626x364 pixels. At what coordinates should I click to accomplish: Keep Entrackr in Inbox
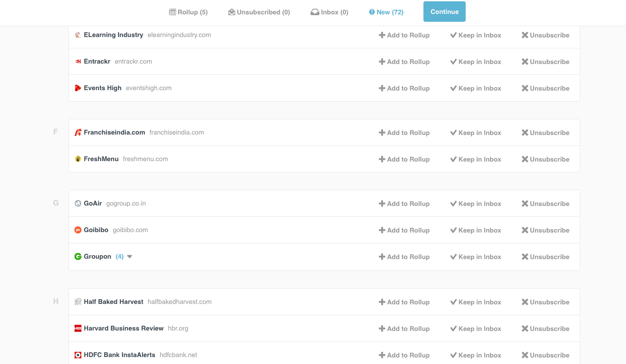(476, 62)
